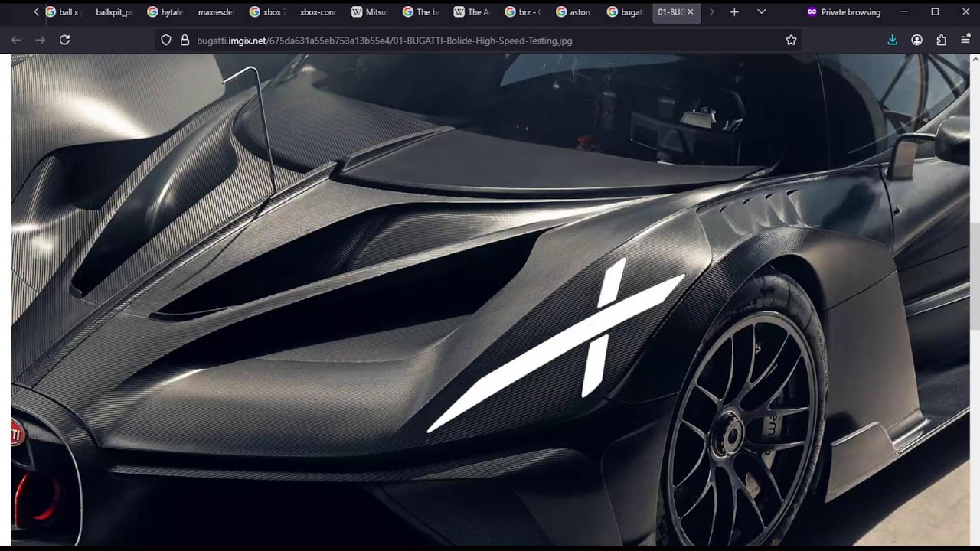The height and width of the screenshot is (551, 980).
Task: Switch to the 'aston' tab
Action: point(573,12)
